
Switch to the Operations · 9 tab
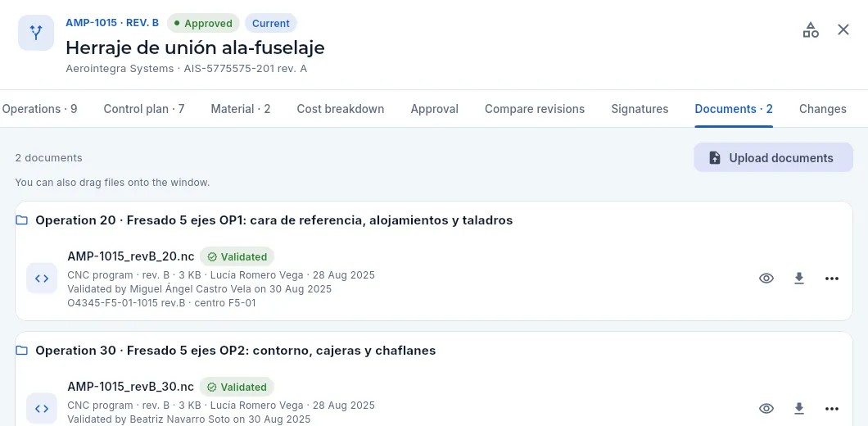(x=39, y=109)
